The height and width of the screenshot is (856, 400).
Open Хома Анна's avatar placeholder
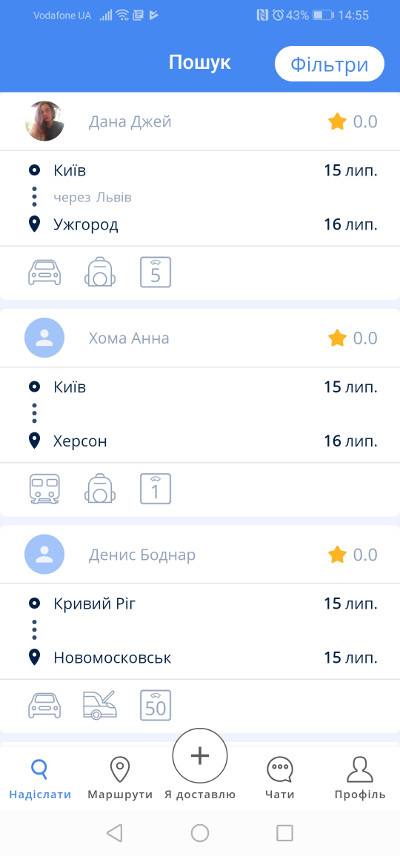tap(44, 338)
